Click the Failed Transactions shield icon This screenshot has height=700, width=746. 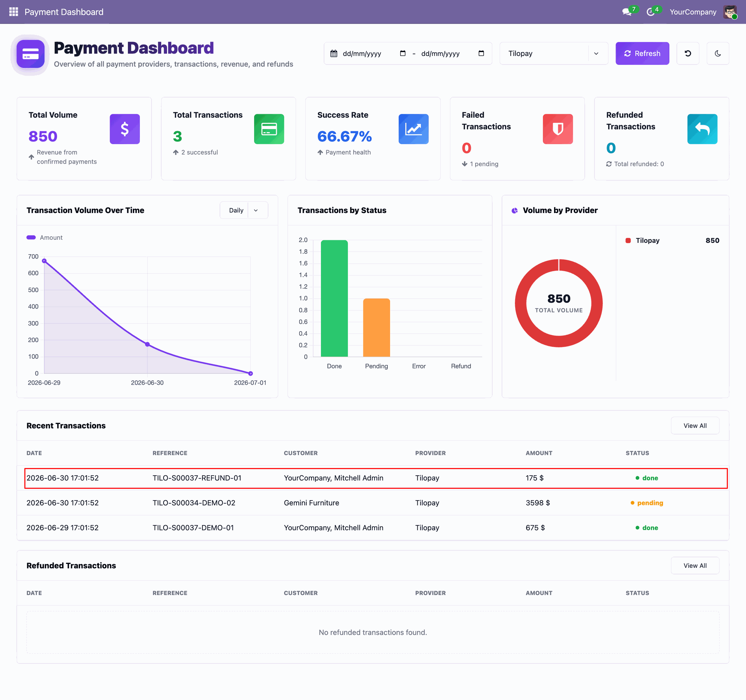click(558, 129)
